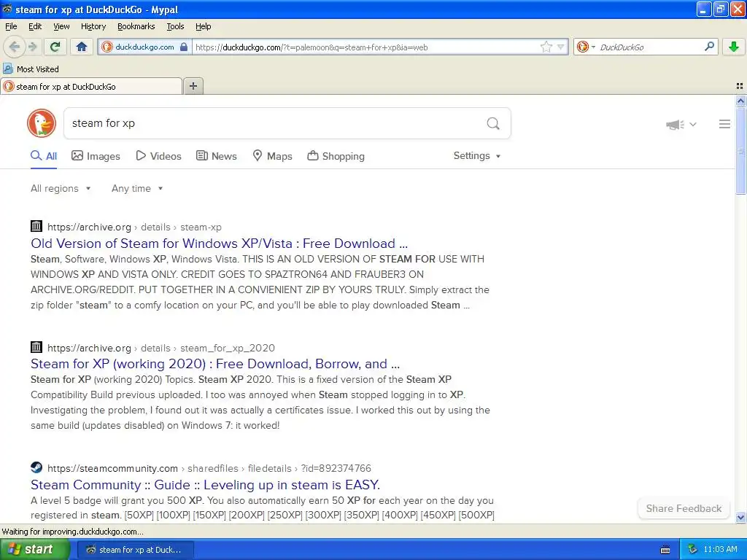Go back with the browser back arrow
The width and height of the screenshot is (747, 560).
pyautogui.click(x=15, y=47)
